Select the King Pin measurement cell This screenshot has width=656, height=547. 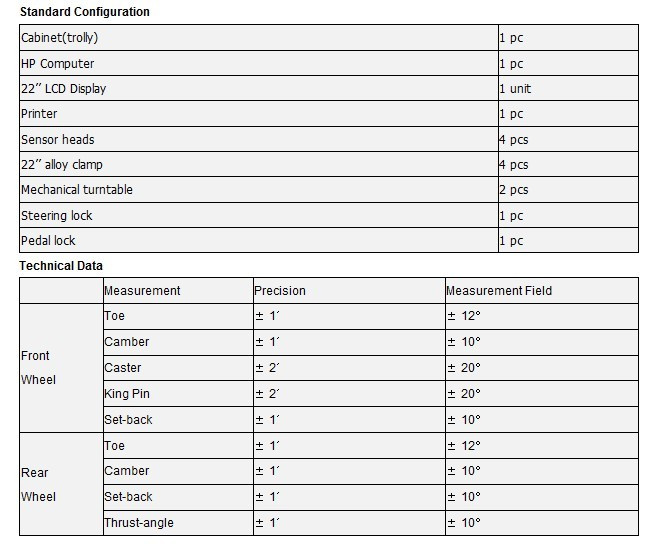click(178, 394)
